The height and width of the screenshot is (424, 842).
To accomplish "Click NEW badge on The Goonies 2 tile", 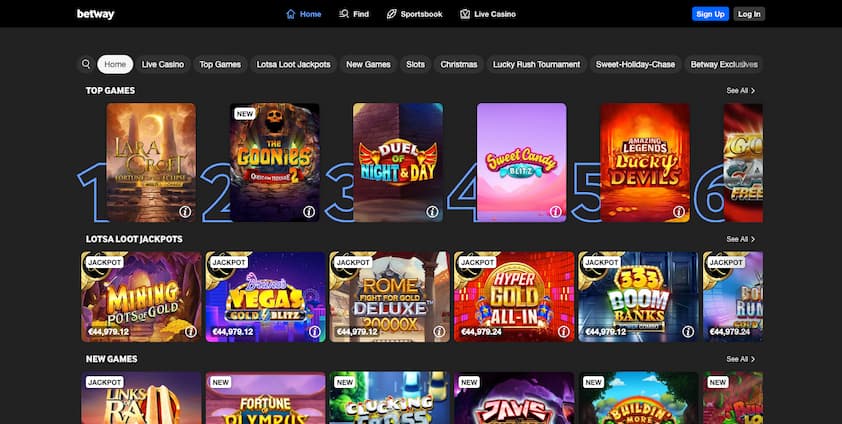I will (x=245, y=114).
